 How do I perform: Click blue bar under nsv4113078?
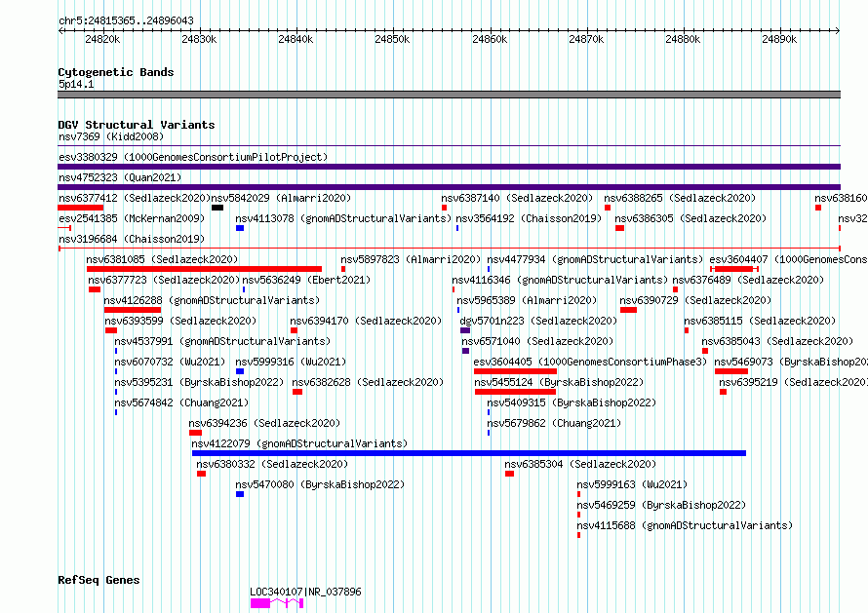click(240, 228)
